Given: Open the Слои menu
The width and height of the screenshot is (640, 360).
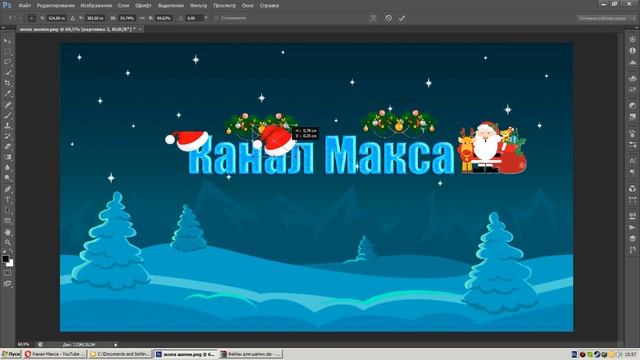Looking at the screenshot, I should click(123, 6).
